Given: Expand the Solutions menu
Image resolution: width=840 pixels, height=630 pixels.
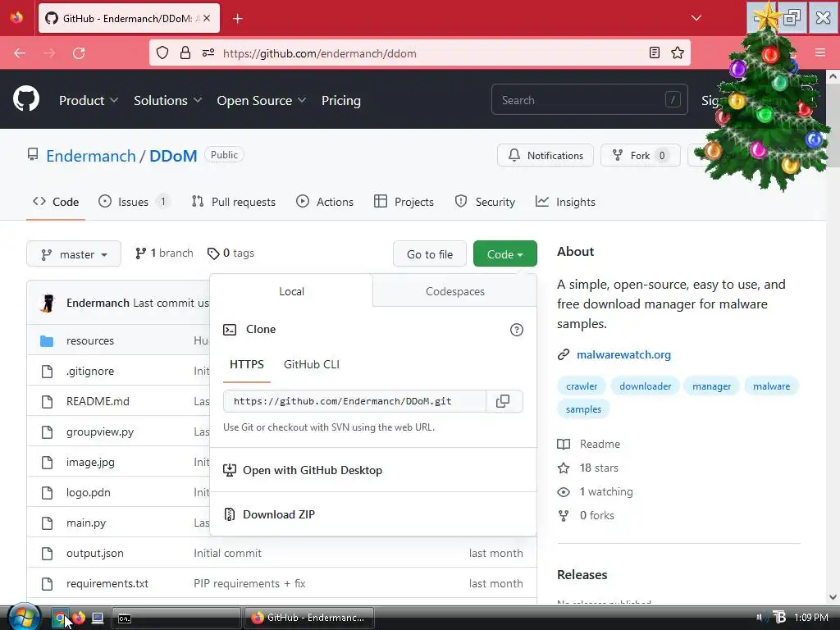Looking at the screenshot, I should 167,100.
